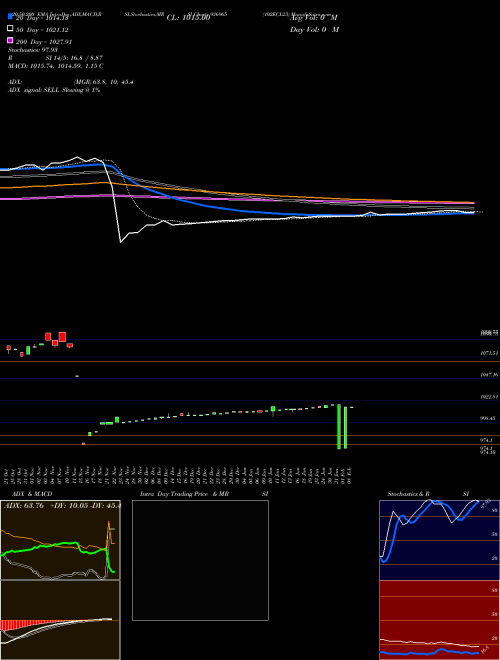Click the '(MGR) 63.8, 10, 45.4' ADX values

[x=104, y=82]
